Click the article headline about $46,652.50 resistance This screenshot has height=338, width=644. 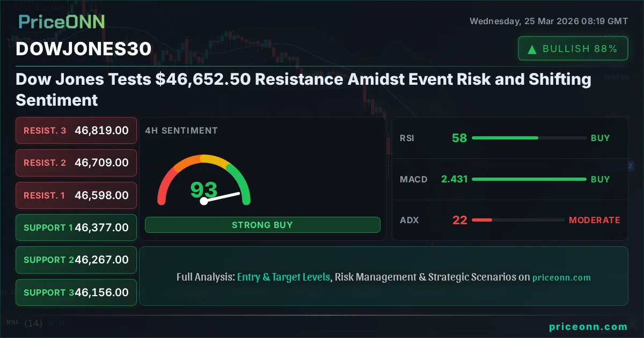pyautogui.click(x=303, y=89)
